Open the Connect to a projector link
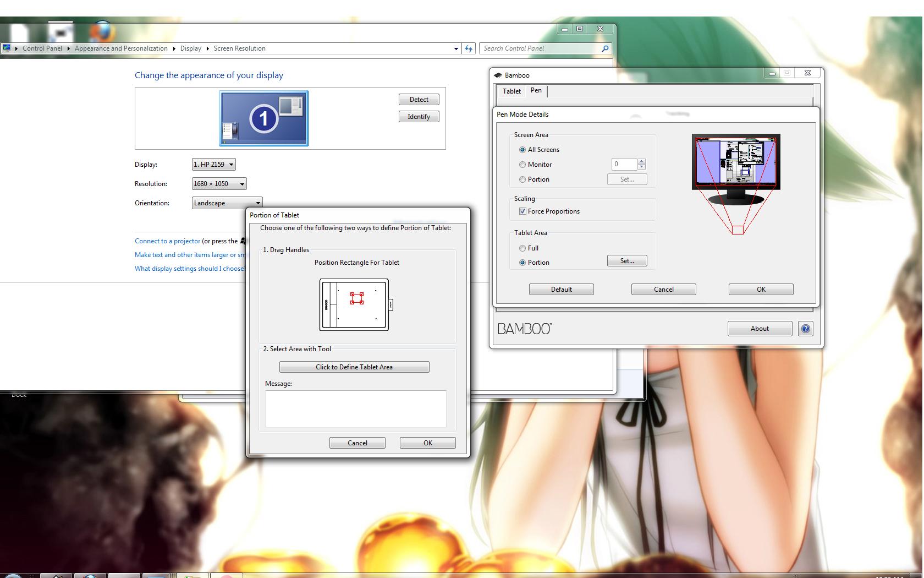This screenshot has height=578, width=924. click(x=168, y=241)
